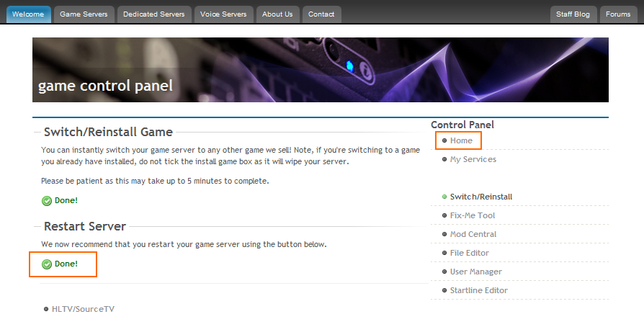Open My Services link

pyautogui.click(x=473, y=159)
